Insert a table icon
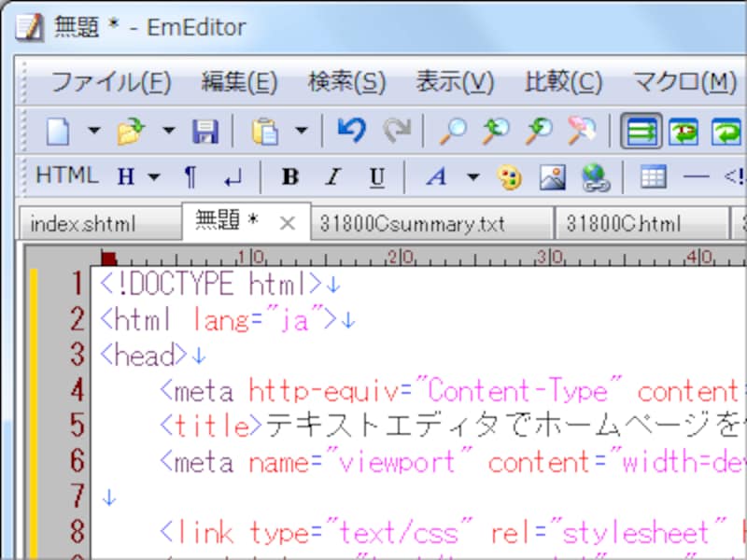The image size is (747, 560). [x=653, y=177]
